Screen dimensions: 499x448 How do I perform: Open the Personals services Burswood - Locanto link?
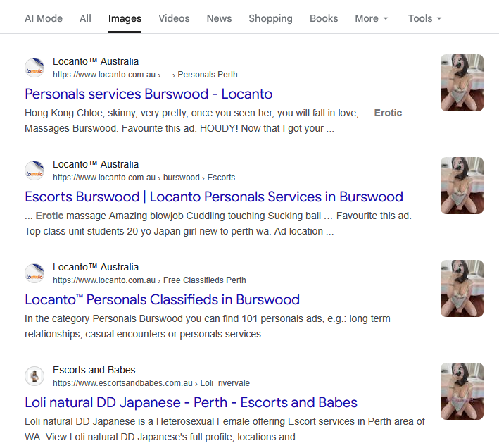tap(149, 94)
